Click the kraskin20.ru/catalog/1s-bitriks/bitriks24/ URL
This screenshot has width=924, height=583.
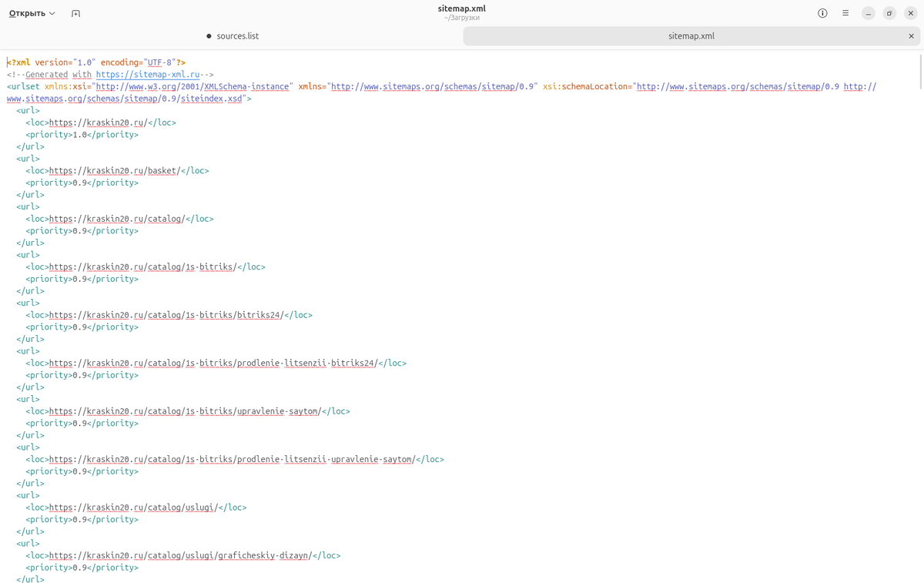[166, 315]
